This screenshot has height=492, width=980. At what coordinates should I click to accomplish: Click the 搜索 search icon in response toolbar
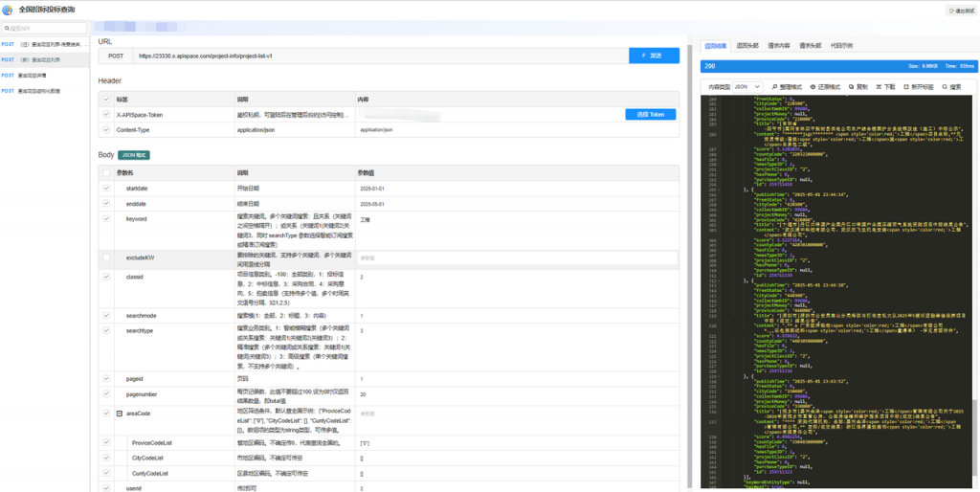pos(942,86)
